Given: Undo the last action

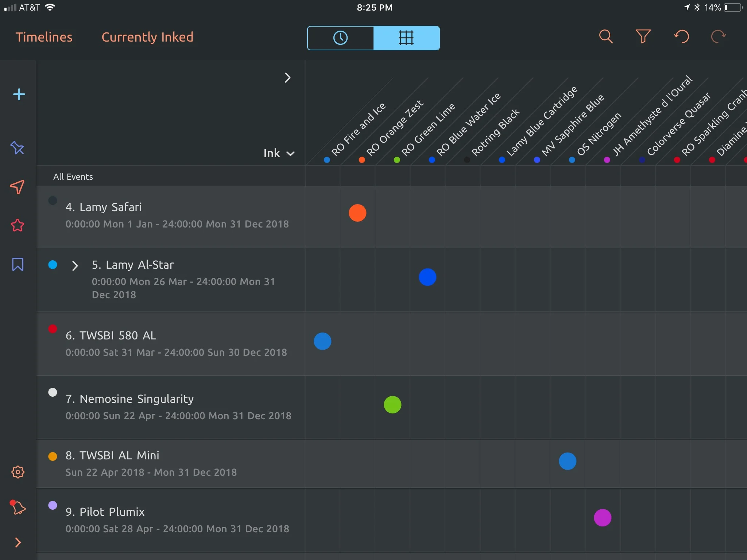Looking at the screenshot, I should point(681,36).
